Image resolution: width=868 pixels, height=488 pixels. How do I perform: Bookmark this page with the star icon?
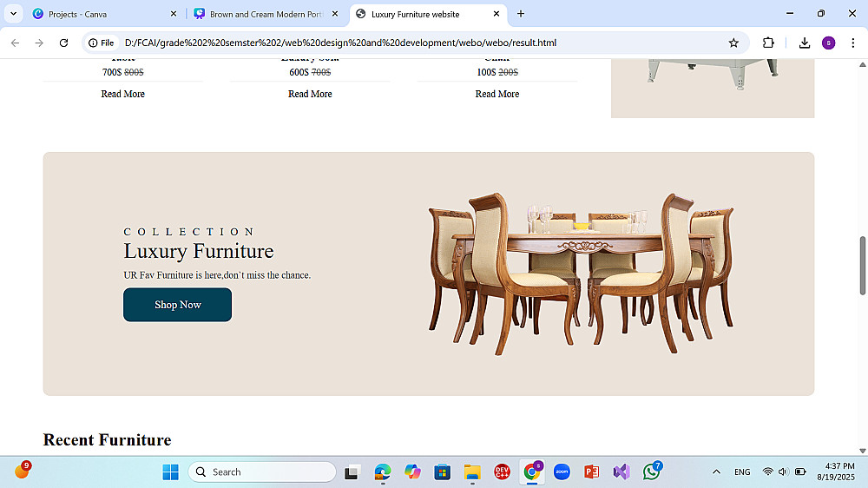pos(733,43)
